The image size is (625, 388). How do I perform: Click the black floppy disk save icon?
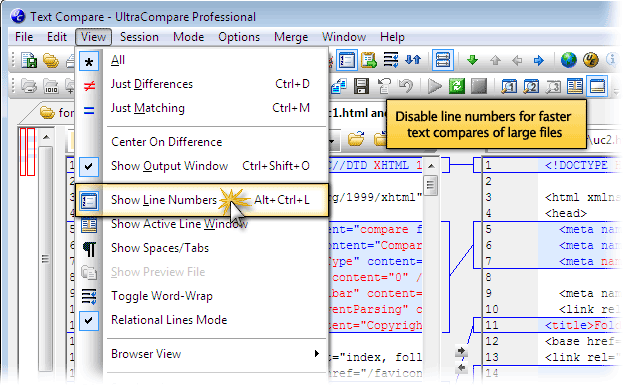361,86
